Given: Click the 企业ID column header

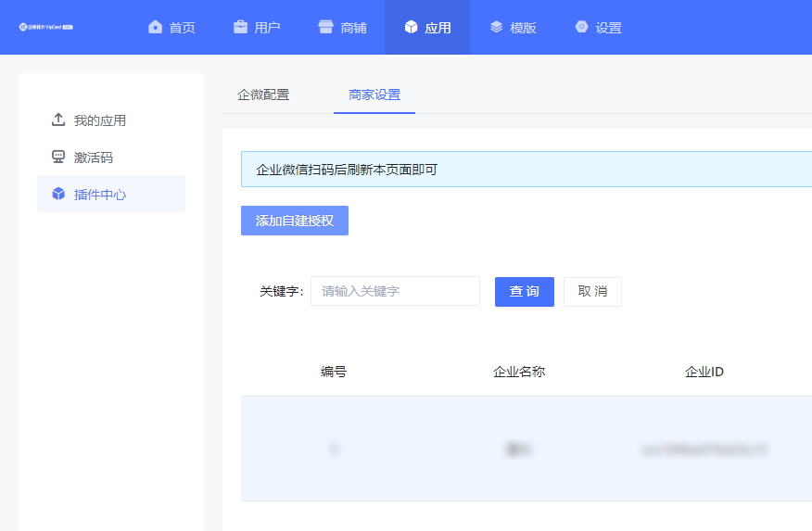Looking at the screenshot, I should pyautogui.click(x=704, y=372).
